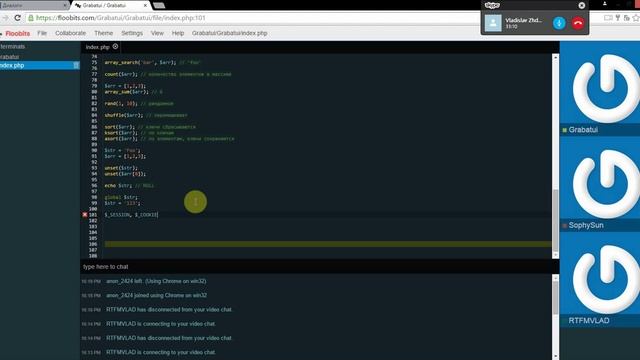Open the File menu
Screen dimensions: 640x360
tap(42, 33)
